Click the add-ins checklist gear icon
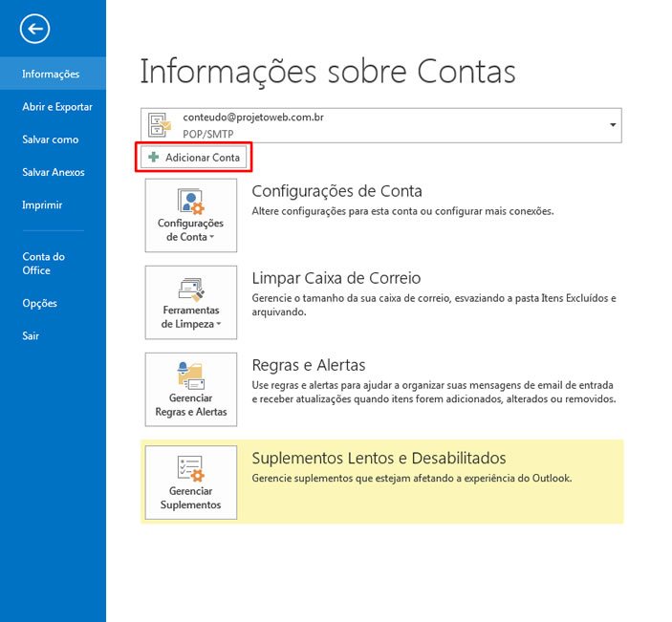 pos(191,468)
